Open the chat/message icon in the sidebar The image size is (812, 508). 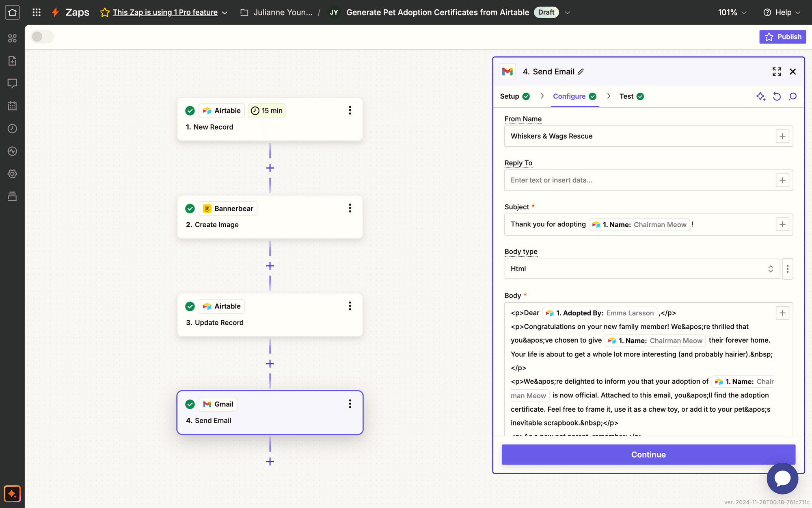point(12,83)
